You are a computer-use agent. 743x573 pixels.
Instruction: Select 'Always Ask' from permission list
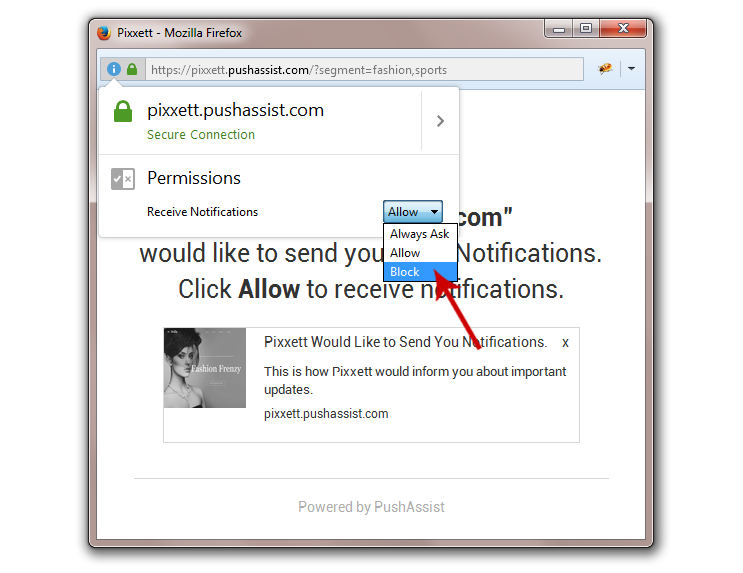point(419,234)
